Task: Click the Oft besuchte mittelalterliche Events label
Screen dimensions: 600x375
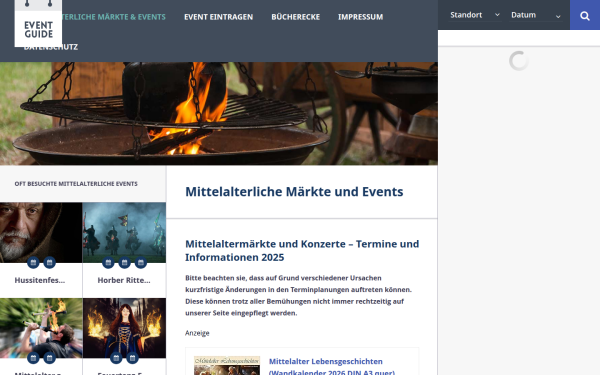Action: (76, 184)
